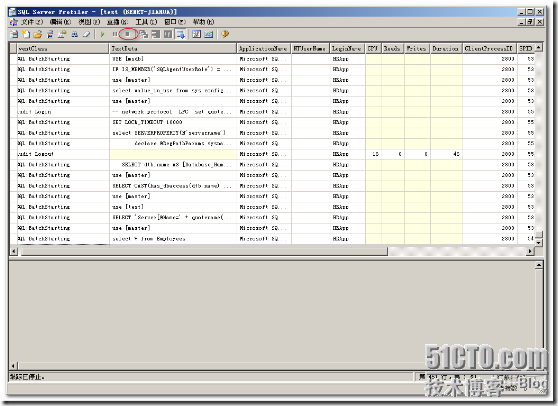
Task: Click the Reads column header
Action: pyautogui.click(x=393, y=48)
